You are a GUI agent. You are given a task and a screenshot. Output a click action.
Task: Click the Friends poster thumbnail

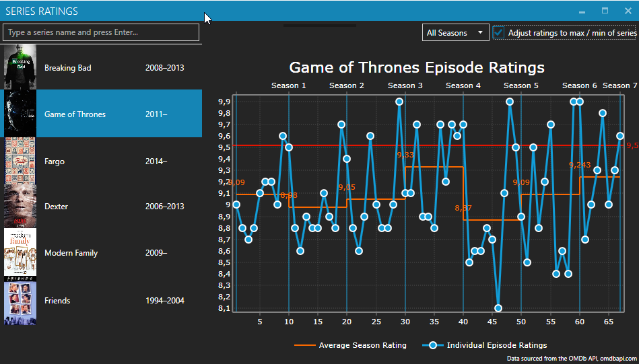[x=20, y=301]
